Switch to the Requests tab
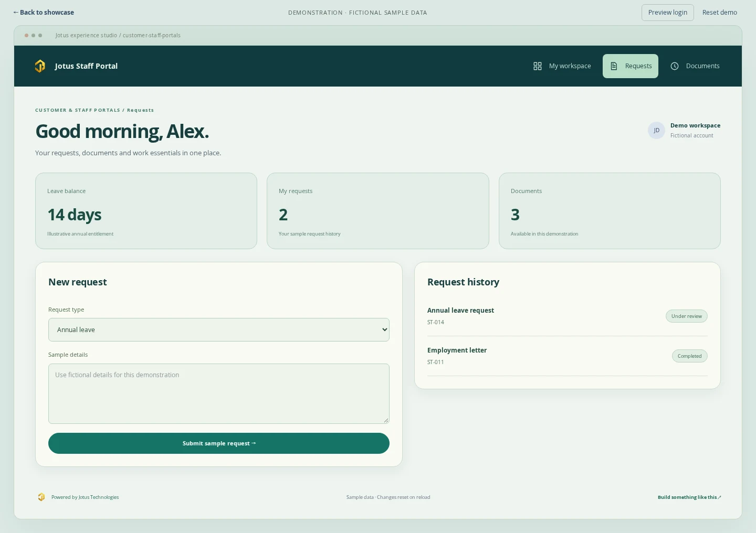756x533 pixels. click(x=631, y=66)
